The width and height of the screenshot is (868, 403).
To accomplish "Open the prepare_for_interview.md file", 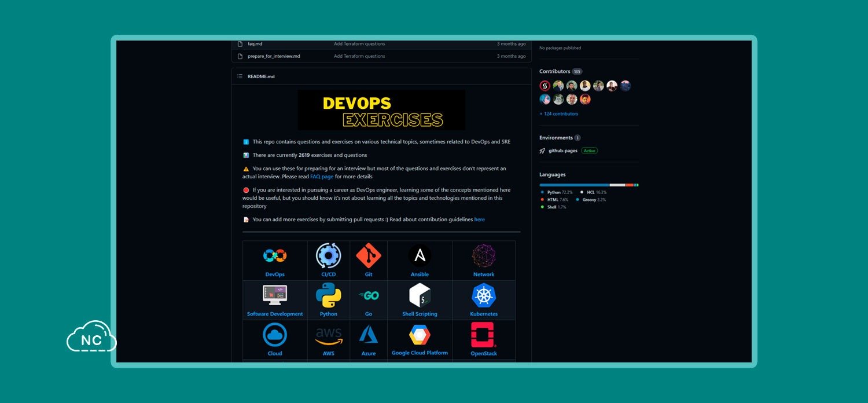I will click(274, 56).
